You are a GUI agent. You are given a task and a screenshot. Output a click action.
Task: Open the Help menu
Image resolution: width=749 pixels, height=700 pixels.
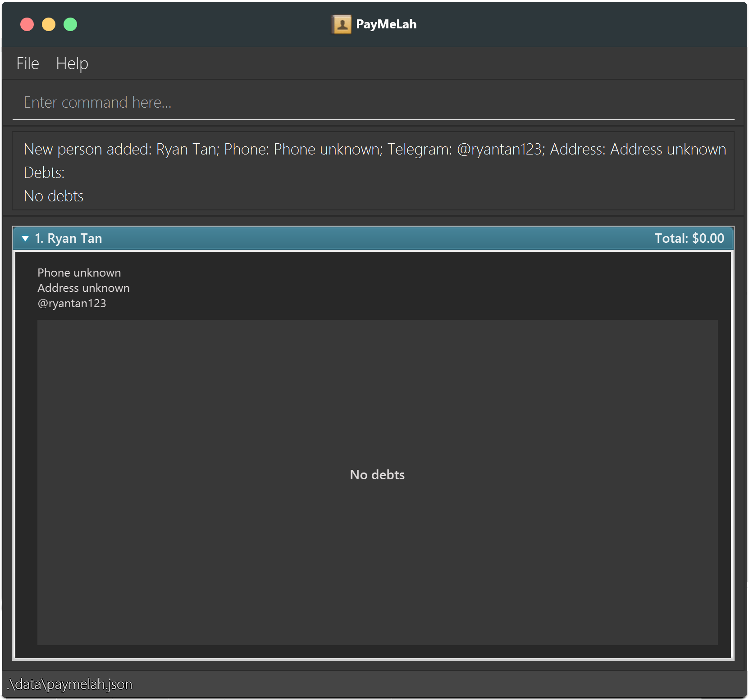(x=72, y=64)
